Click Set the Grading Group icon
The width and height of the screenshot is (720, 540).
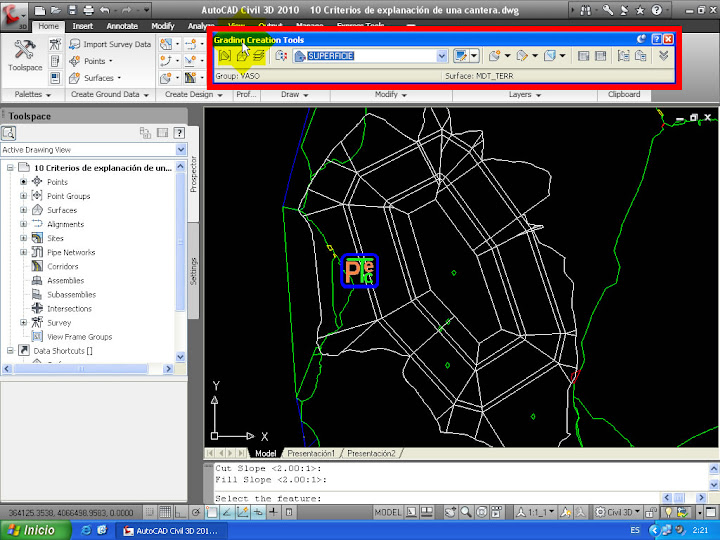tap(225, 56)
